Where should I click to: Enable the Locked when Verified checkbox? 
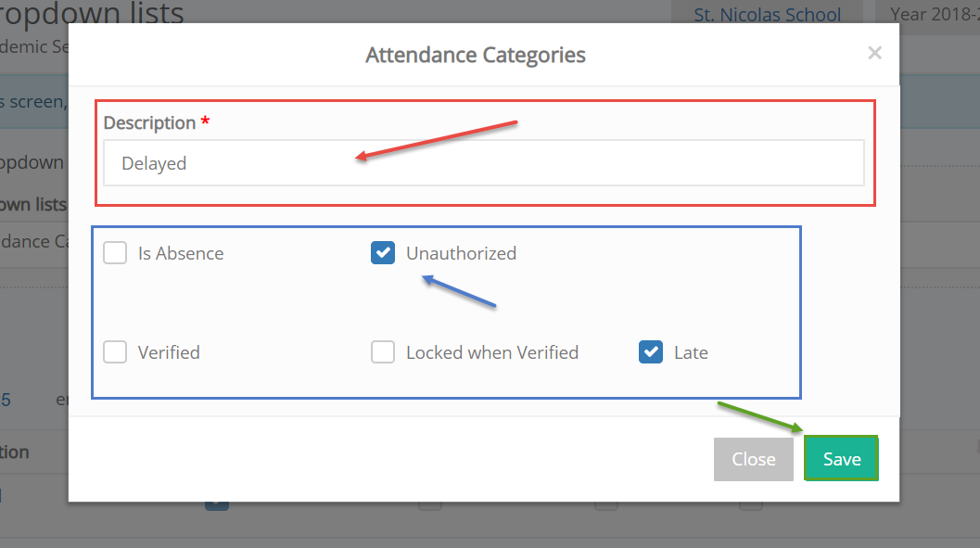pyautogui.click(x=383, y=352)
